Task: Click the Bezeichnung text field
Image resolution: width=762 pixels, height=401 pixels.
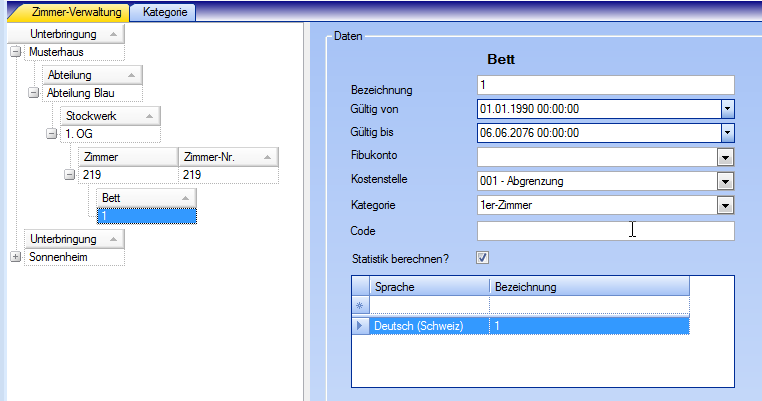Action: click(606, 85)
